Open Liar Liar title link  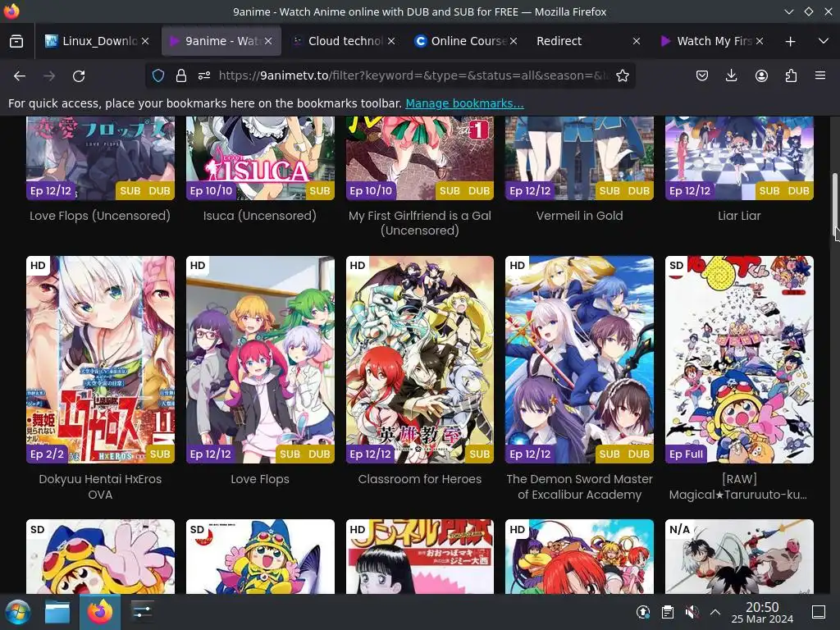739,216
